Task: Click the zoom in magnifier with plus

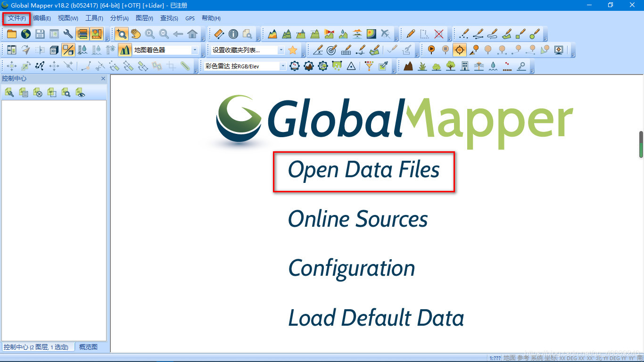Action: pos(150,34)
